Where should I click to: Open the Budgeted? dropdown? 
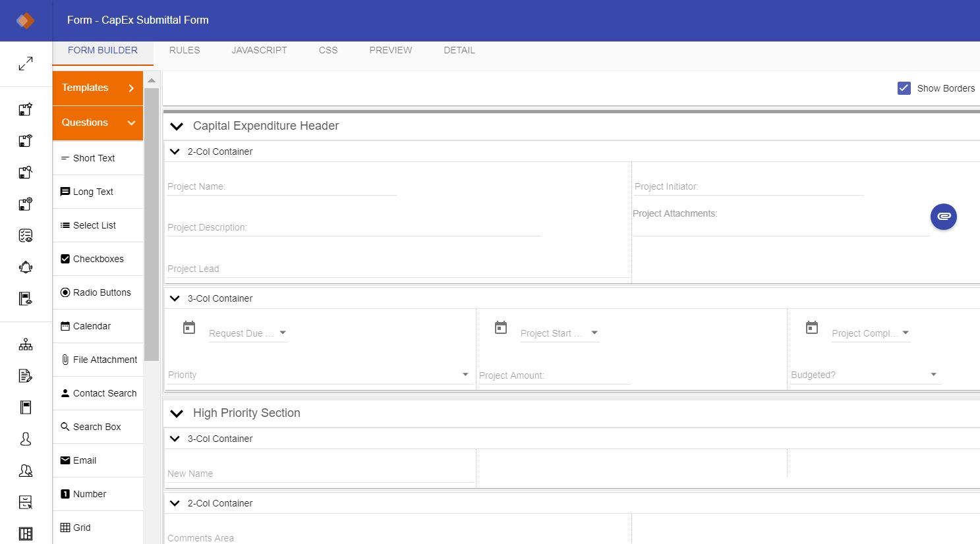933,374
